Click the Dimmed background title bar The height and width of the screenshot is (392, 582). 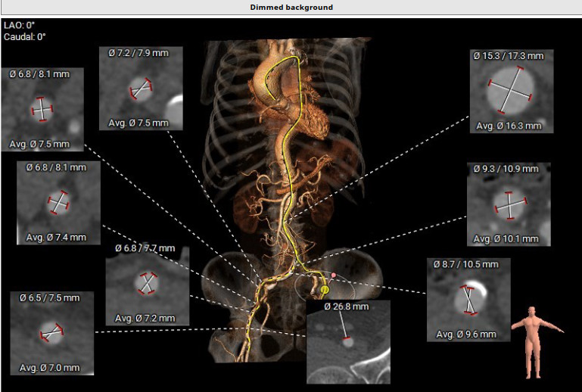(291, 8)
